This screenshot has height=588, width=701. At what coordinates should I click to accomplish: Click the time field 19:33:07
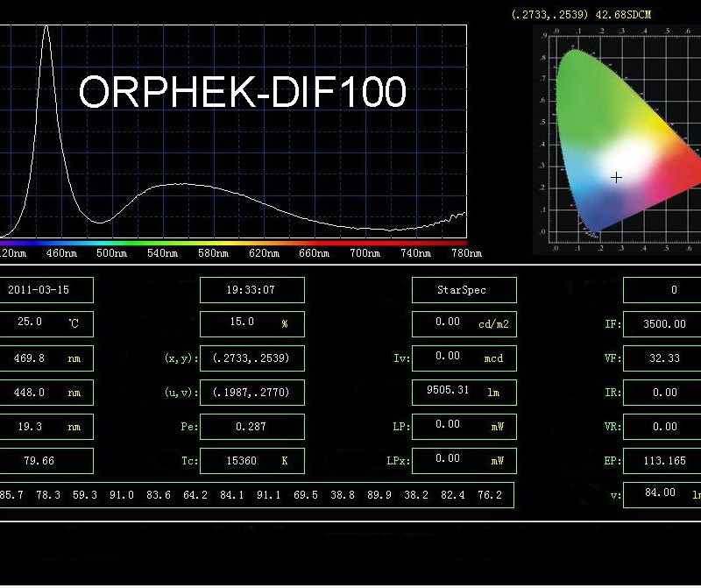tap(252, 290)
